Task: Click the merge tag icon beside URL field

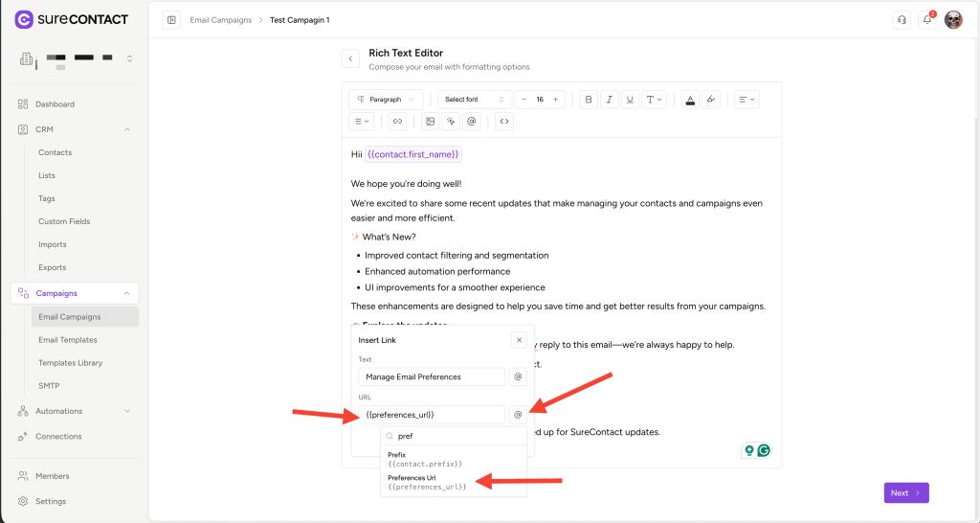Action: point(518,415)
